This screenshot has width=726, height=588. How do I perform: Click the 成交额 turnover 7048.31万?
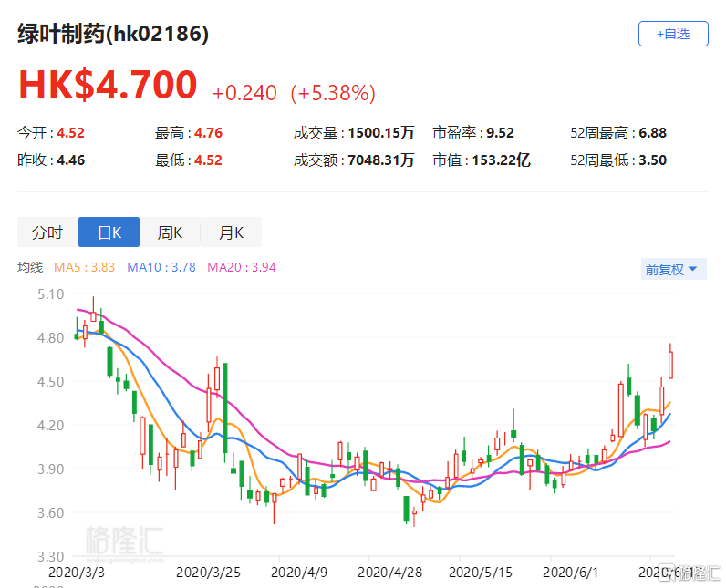click(x=380, y=160)
